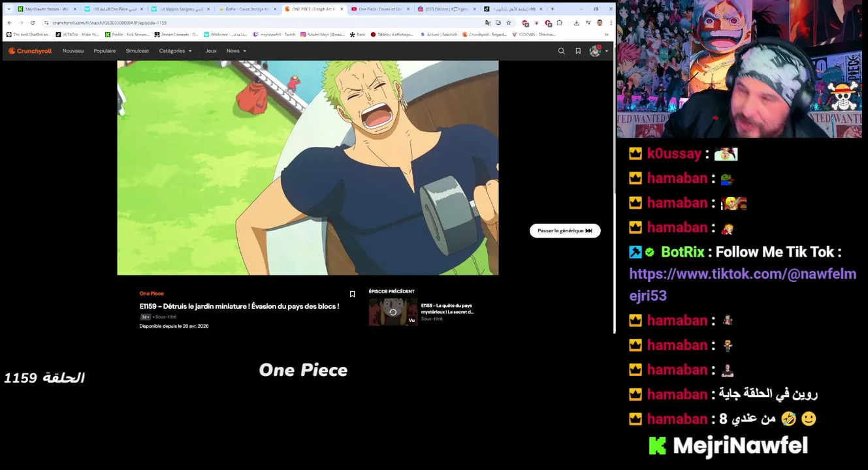Open the profile avatar in the Crunchyroll header
Screen dimensions: 868x470
595,51
